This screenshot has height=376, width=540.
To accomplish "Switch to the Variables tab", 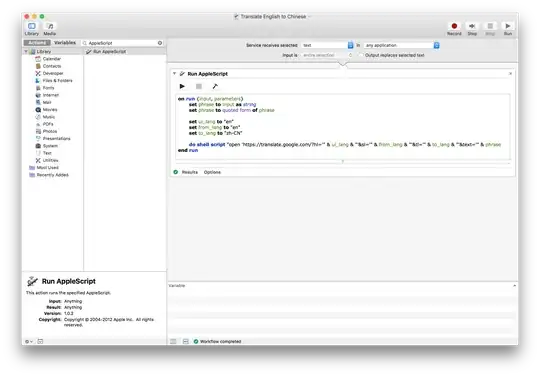I will (x=65, y=43).
